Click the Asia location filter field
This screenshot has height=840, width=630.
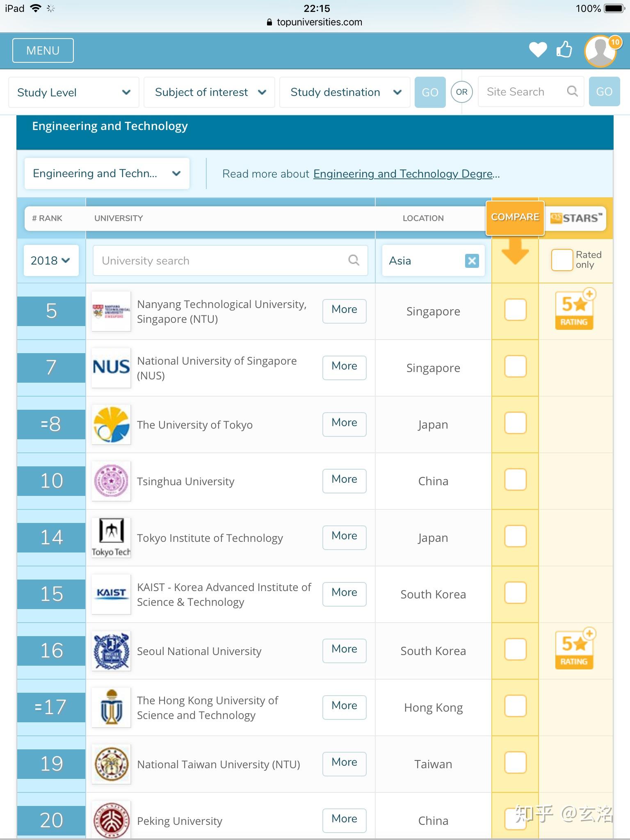click(x=433, y=260)
